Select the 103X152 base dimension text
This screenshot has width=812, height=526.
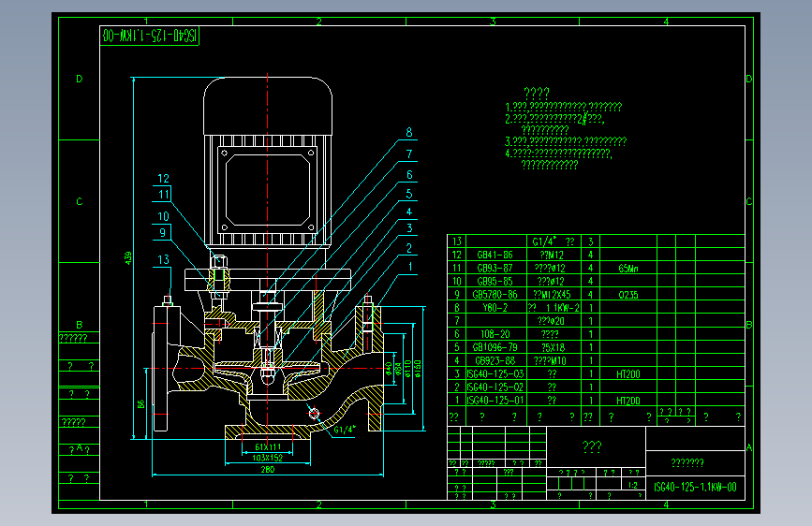(267, 458)
